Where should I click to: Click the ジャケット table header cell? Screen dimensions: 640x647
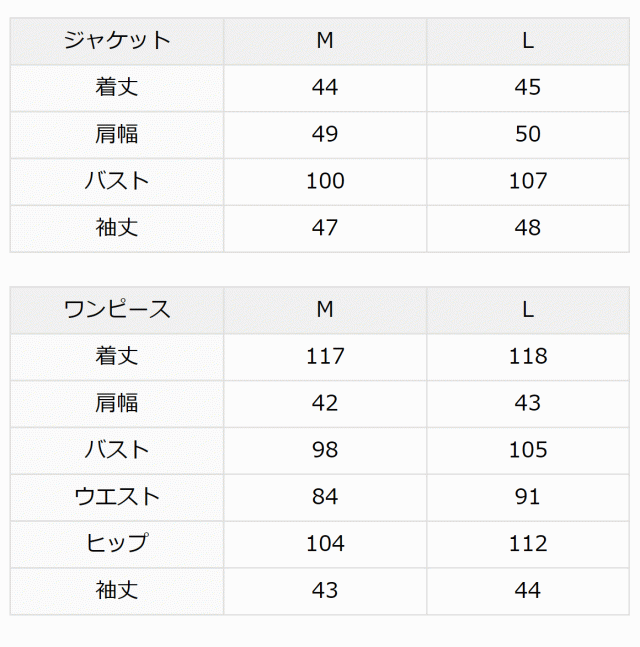(x=117, y=41)
